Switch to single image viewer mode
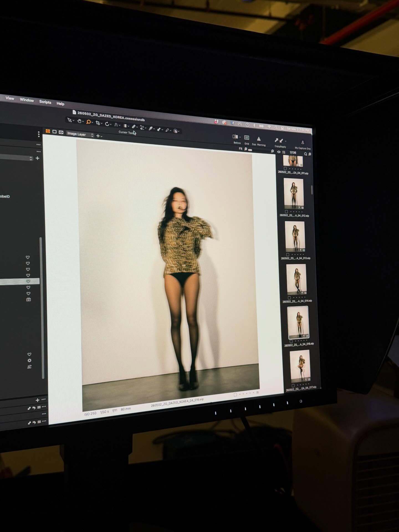This screenshot has width=399, height=532. coord(55,132)
